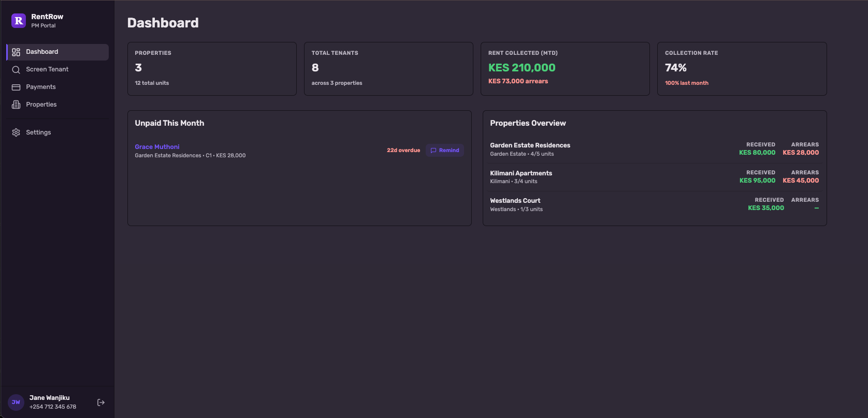Click the RentRow logo icon
Viewport: 868px width, 418px height.
coord(19,21)
